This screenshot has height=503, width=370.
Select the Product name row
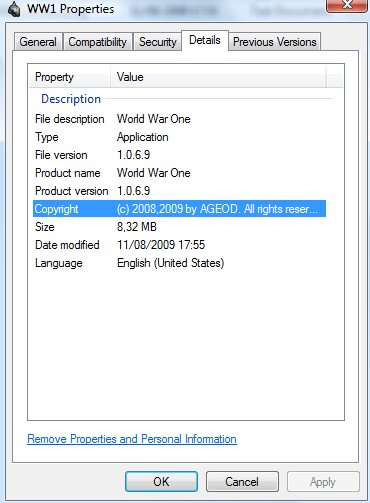click(x=179, y=173)
